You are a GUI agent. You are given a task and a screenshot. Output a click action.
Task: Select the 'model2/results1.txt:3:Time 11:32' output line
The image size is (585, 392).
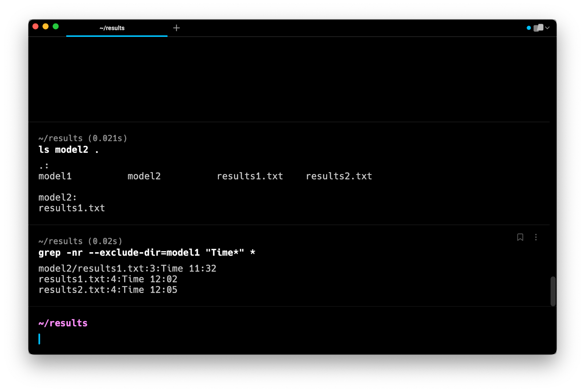[127, 268]
